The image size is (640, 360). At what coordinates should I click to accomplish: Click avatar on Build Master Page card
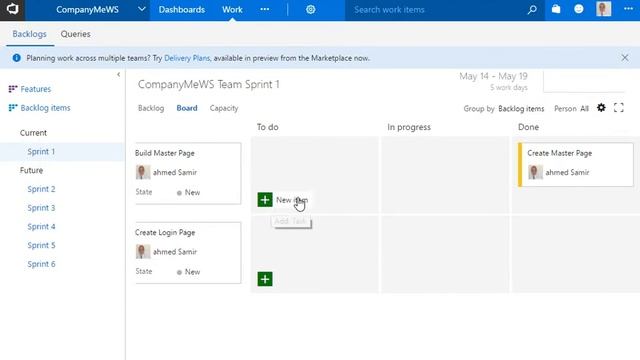point(143,172)
